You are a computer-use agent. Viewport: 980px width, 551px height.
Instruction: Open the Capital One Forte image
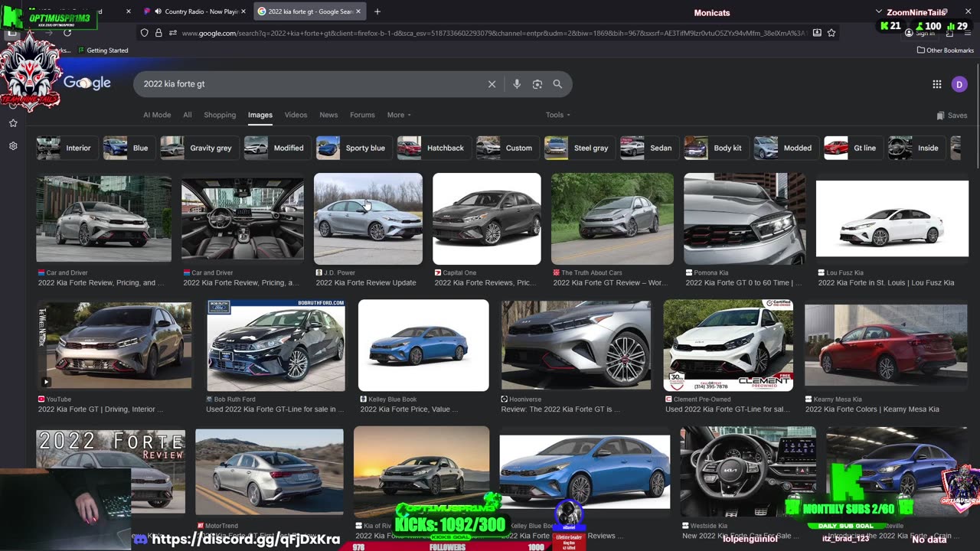(x=487, y=219)
